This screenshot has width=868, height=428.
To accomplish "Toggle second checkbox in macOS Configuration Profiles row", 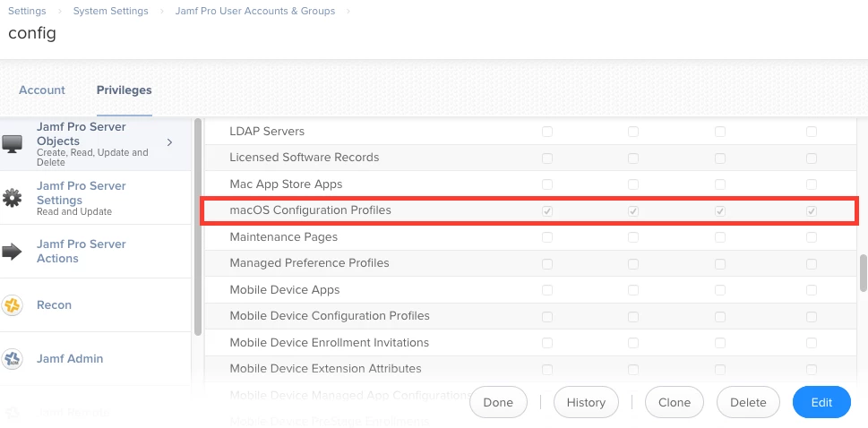I will coord(633,211).
